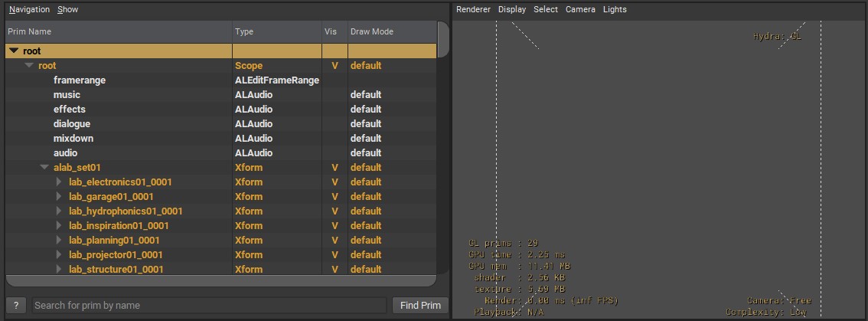
Task: Toggle visibility of lab_planning01_0001
Action: [334, 240]
